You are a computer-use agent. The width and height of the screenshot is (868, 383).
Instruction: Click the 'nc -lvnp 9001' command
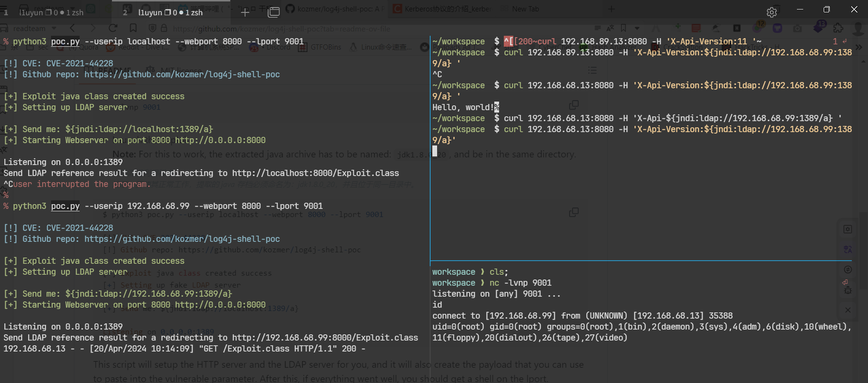pos(521,283)
